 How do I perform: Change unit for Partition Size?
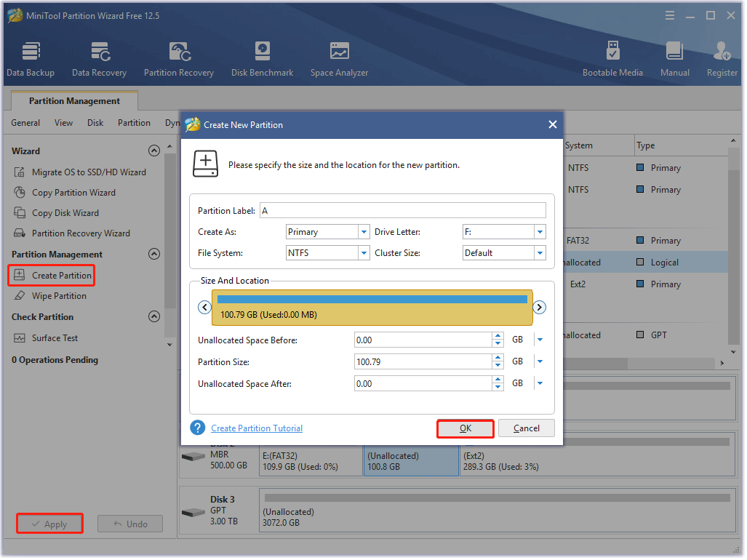click(541, 362)
